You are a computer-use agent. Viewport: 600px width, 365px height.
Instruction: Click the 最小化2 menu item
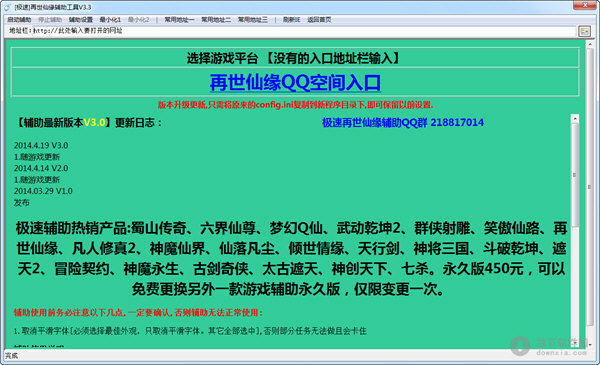pos(139,20)
